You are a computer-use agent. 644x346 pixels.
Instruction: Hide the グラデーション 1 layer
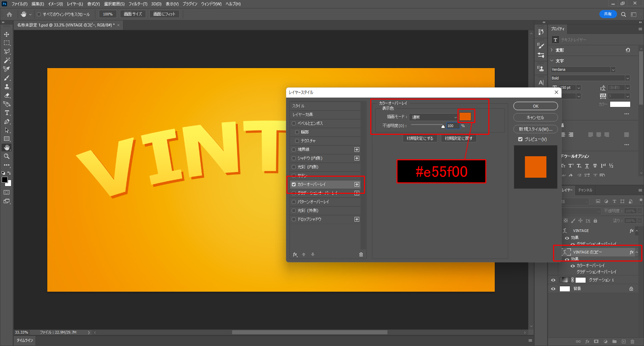pos(553,280)
